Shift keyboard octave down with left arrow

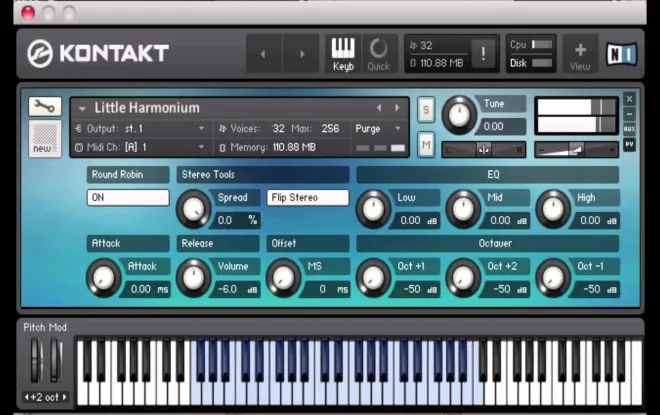27,397
